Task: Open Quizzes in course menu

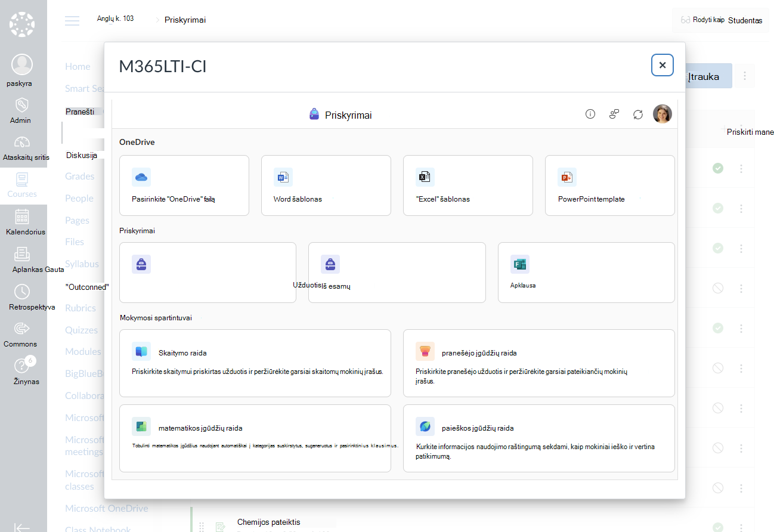Action: (x=82, y=330)
